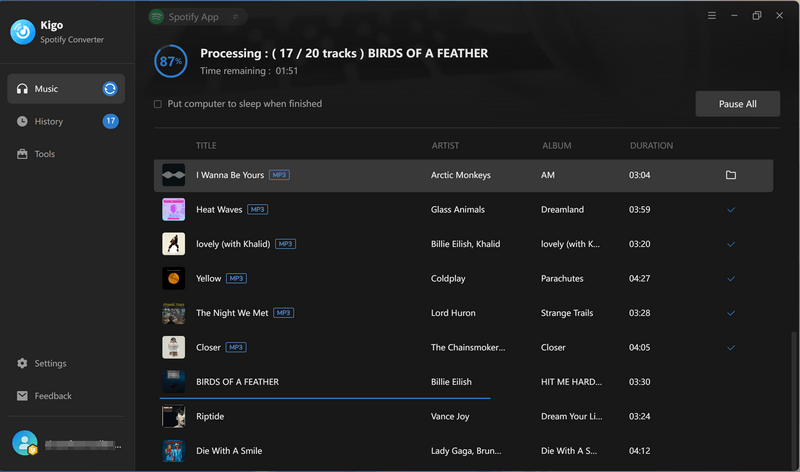Click the checkmark for The Night We Met
800x472 pixels.
click(x=731, y=313)
